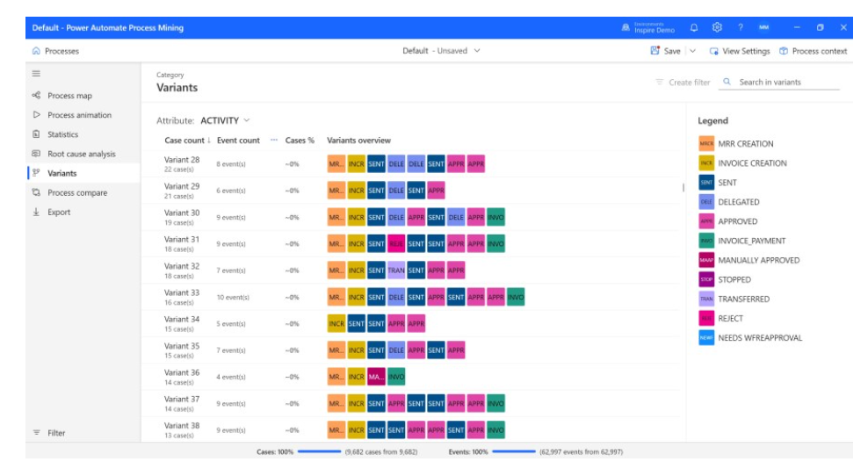Click the INVOICE CREATION legend swatch

pyautogui.click(x=706, y=162)
